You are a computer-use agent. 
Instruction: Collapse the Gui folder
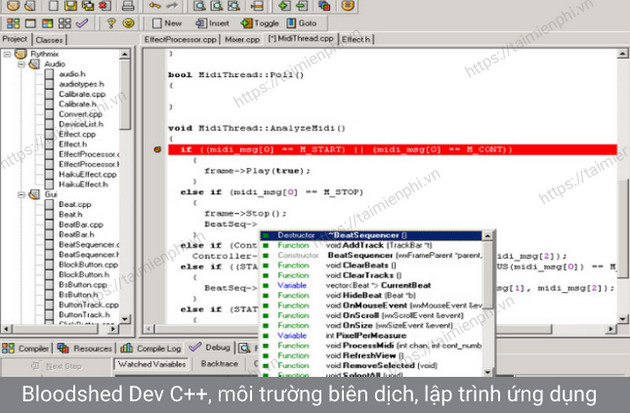pyautogui.click(x=21, y=194)
